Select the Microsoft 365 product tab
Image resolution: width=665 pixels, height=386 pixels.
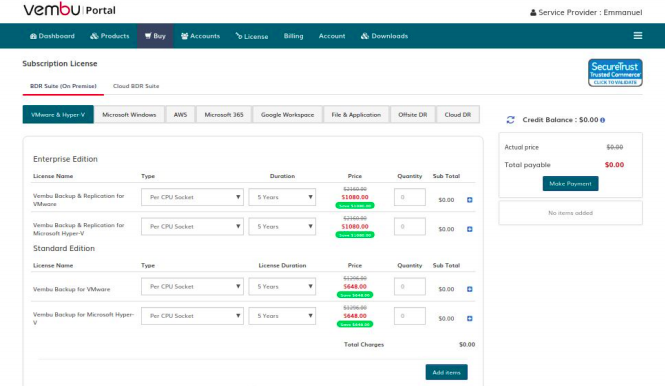224,115
